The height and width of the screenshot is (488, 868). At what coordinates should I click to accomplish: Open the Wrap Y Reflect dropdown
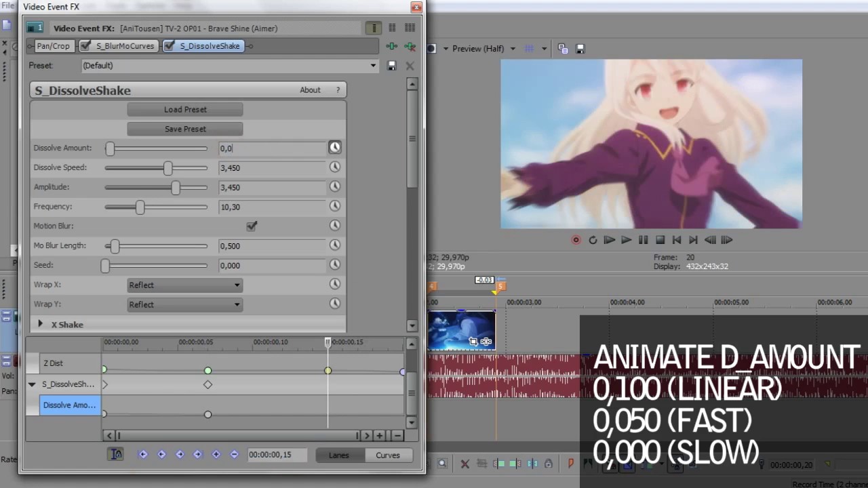[x=184, y=305]
